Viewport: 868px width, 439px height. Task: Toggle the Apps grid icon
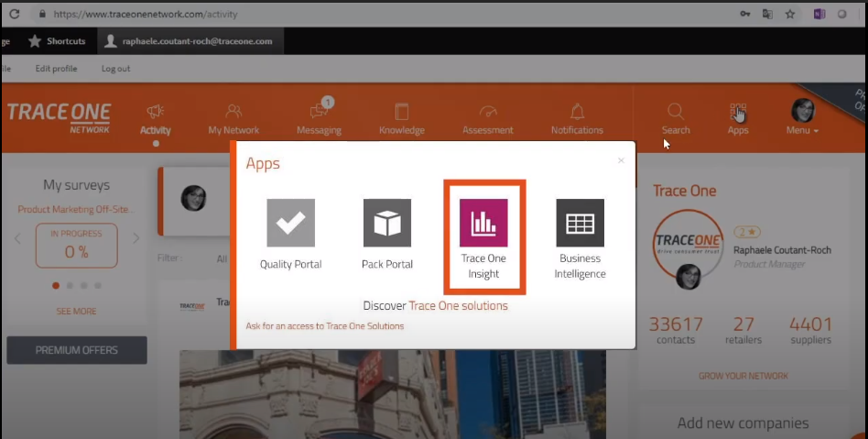pyautogui.click(x=738, y=112)
